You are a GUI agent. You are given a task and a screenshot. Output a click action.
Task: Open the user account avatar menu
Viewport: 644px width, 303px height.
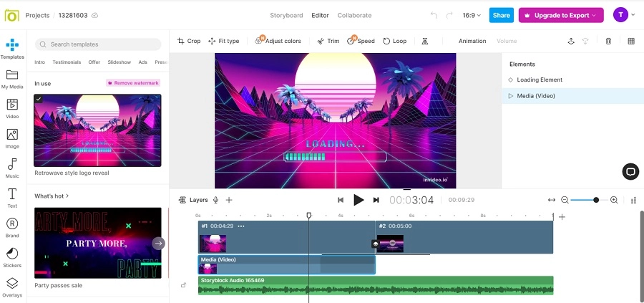(x=621, y=15)
